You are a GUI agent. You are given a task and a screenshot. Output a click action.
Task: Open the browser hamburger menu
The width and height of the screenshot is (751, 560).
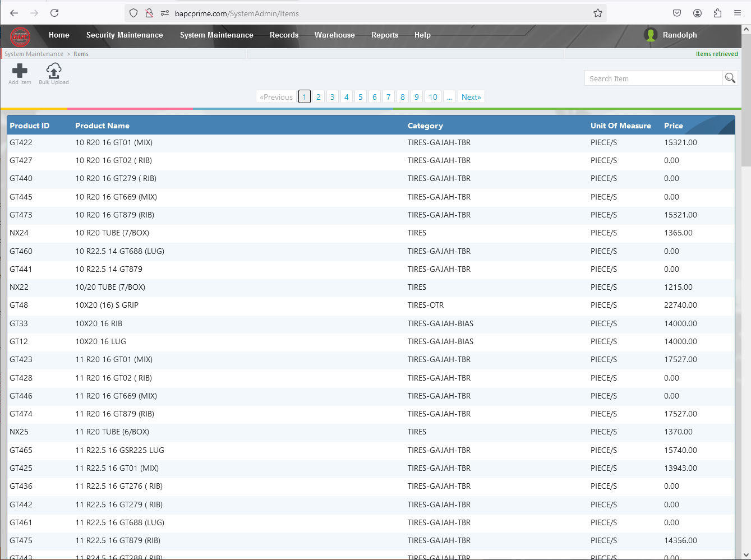point(738,13)
